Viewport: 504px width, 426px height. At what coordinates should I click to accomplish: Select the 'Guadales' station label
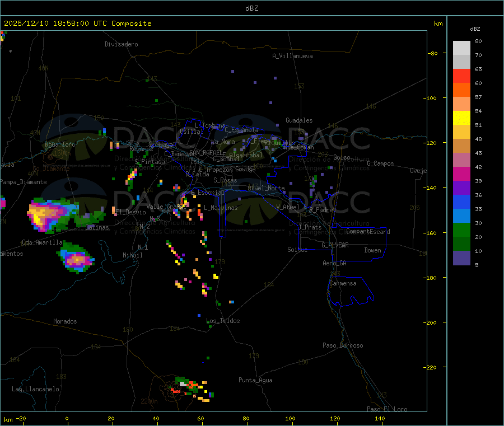coord(299,120)
